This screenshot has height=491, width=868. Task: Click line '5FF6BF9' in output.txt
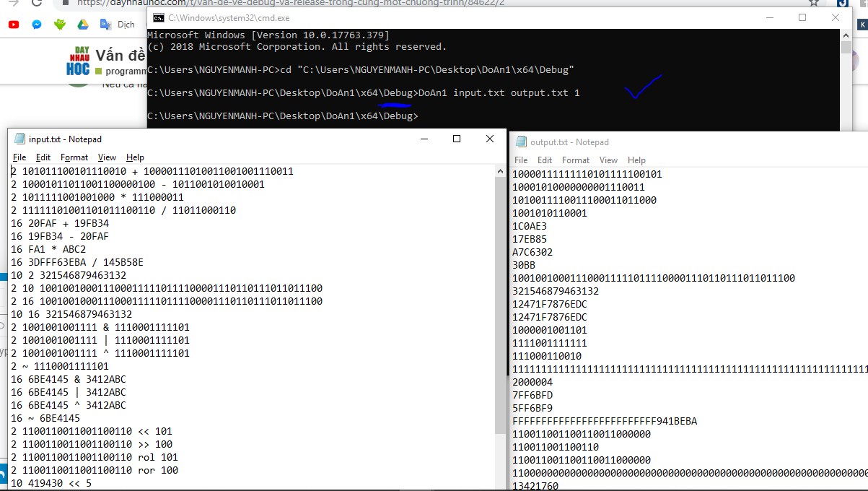(x=532, y=409)
